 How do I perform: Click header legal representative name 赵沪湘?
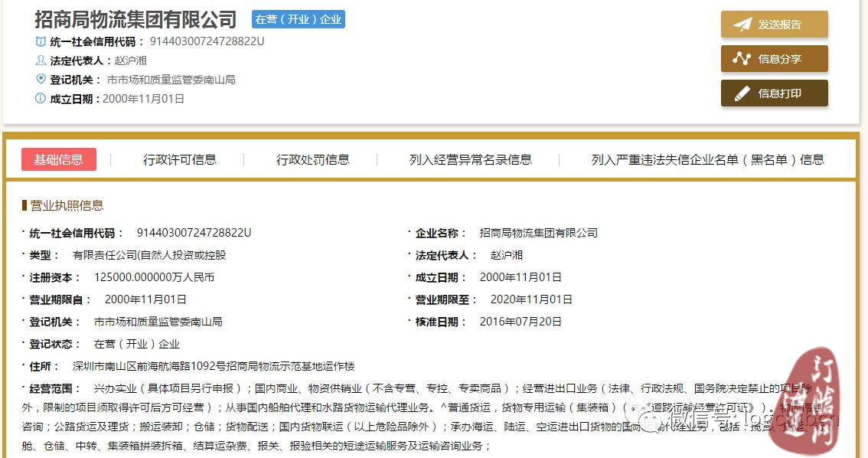131,61
